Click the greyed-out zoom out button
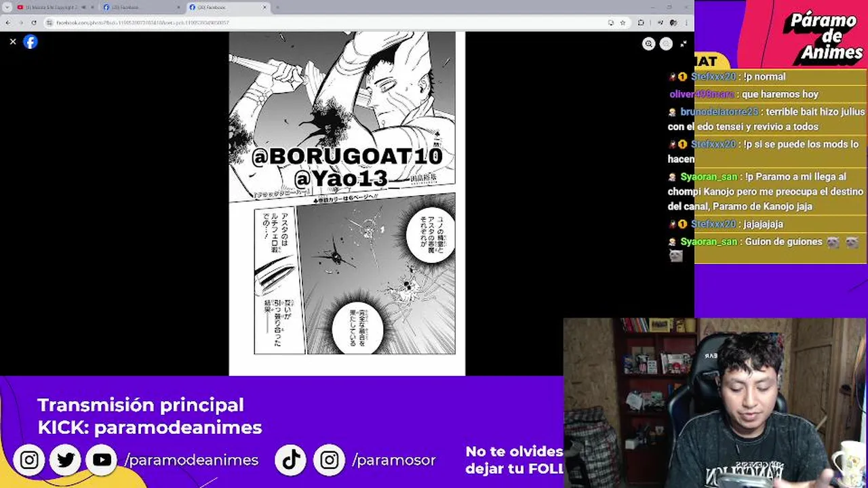This screenshot has height=488, width=868. pyautogui.click(x=667, y=43)
